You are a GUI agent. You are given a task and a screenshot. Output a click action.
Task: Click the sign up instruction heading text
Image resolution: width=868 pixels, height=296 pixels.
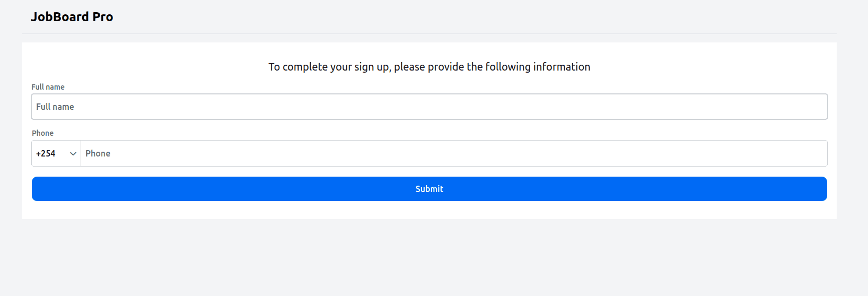tap(429, 67)
